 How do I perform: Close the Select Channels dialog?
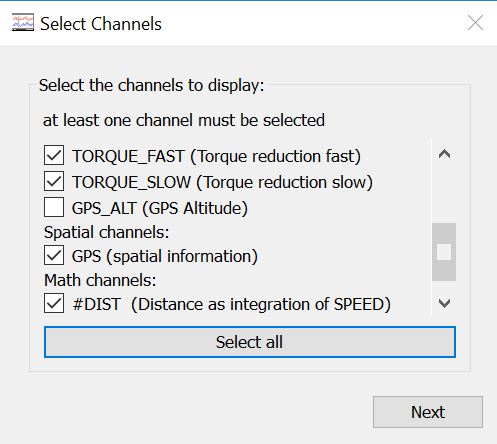(475, 23)
